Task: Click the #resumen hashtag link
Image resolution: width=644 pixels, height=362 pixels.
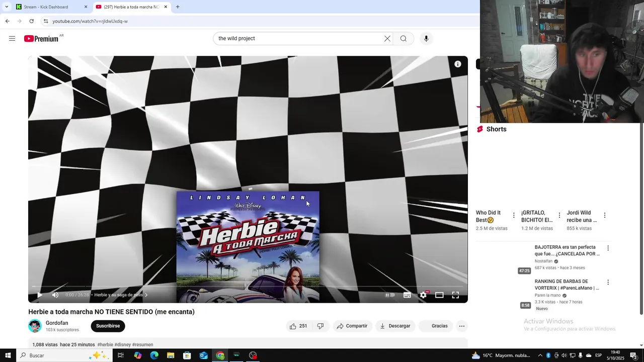Action: coord(143,345)
